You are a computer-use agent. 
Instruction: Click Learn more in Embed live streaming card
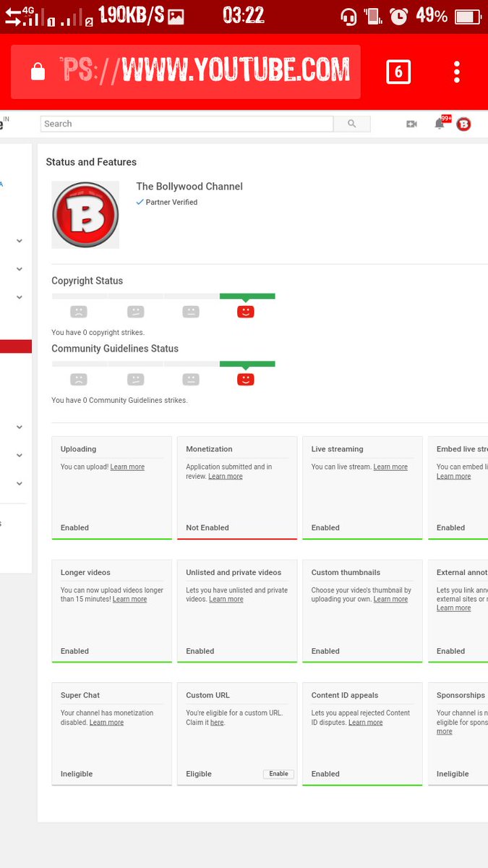(x=453, y=477)
